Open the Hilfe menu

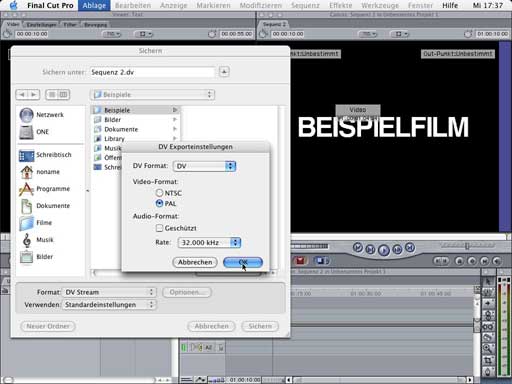pyautogui.click(x=450, y=5)
